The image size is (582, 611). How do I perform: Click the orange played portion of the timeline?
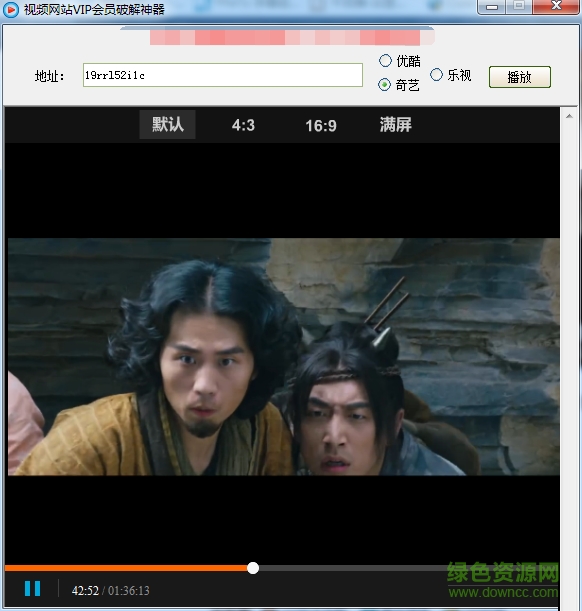click(126, 568)
